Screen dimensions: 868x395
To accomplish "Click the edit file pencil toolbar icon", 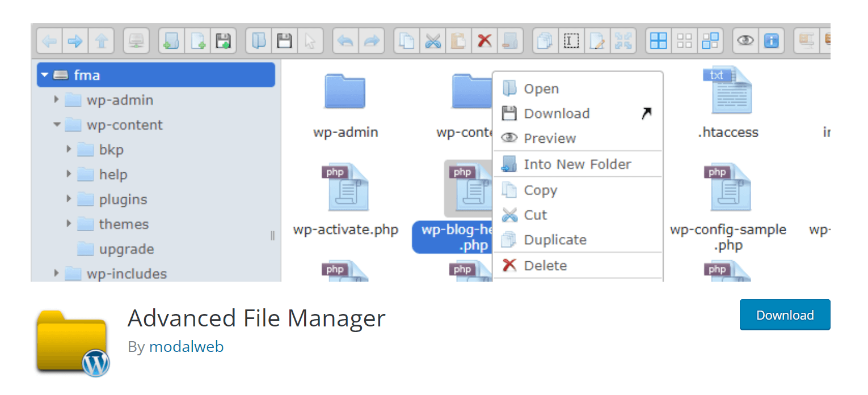I will pos(597,41).
